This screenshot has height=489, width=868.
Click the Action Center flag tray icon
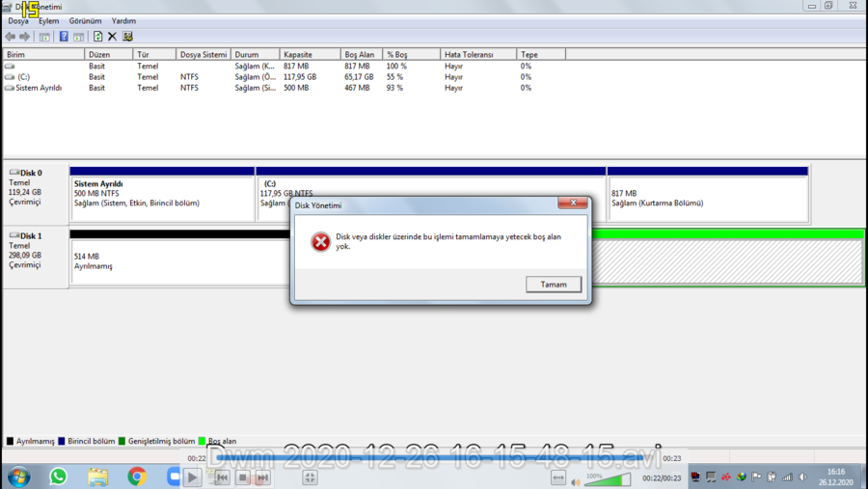pos(756,476)
